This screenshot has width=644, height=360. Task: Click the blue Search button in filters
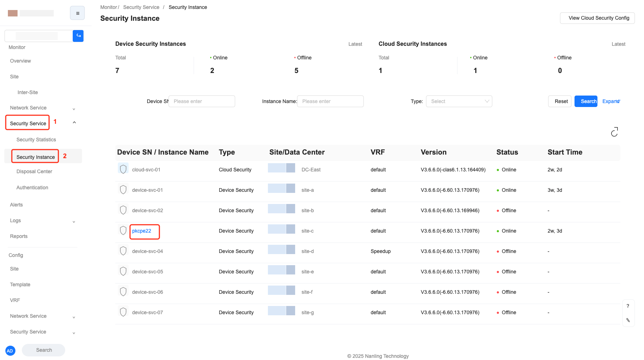586,101
